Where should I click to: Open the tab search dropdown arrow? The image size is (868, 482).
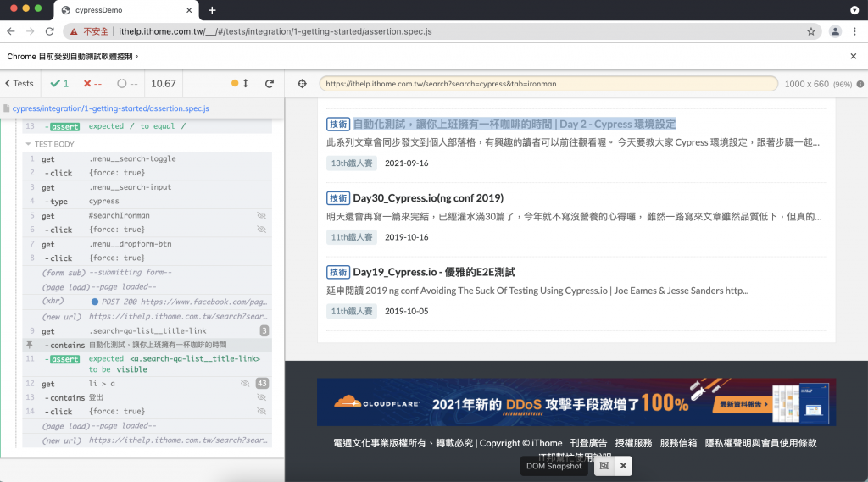pos(854,10)
